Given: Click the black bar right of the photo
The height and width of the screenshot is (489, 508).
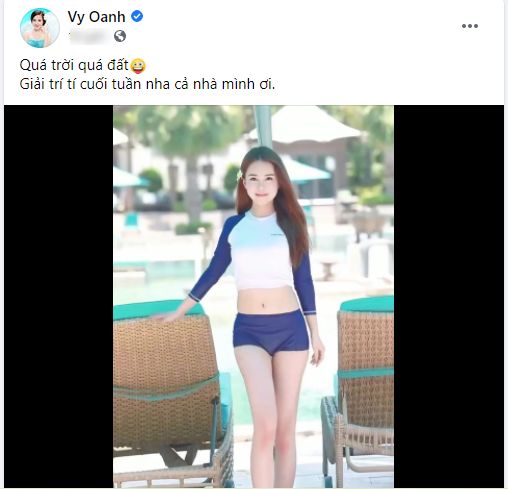Looking at the screenshot, I should click(x=449, y=296).
